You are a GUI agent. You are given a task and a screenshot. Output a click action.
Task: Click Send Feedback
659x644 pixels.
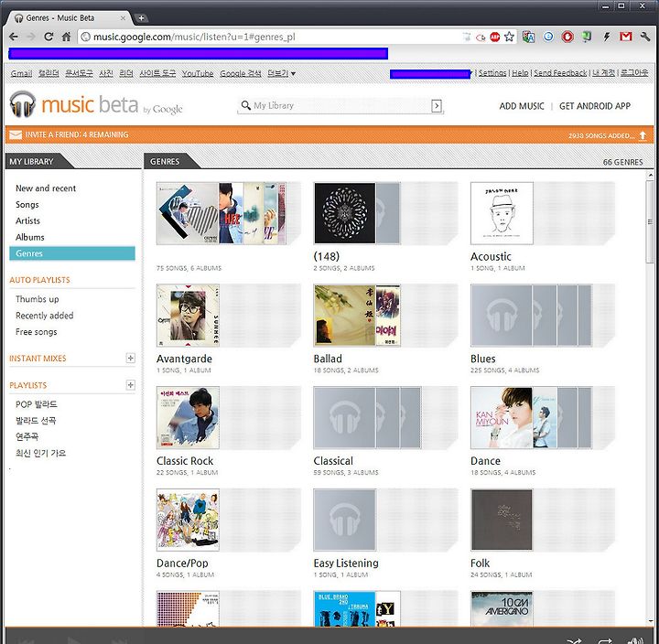560,72
